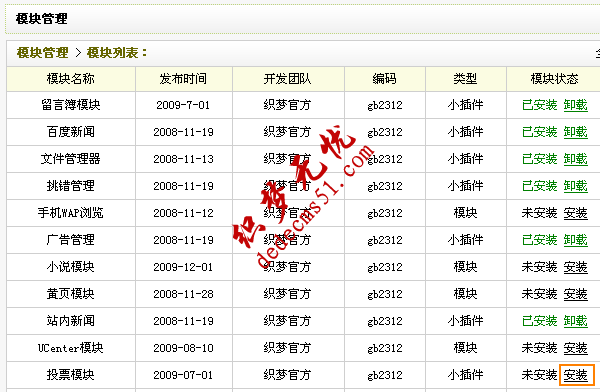This screenshot has width=600, height=392.
Task: Select the 文件管理器 name cell
Action: [71, 159]
